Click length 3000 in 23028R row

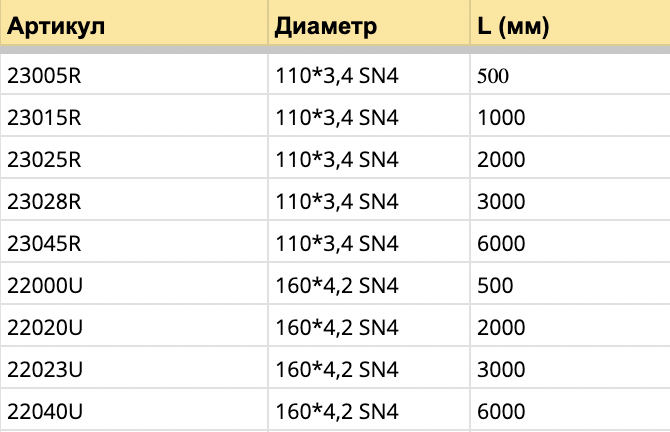coord(570,200)
